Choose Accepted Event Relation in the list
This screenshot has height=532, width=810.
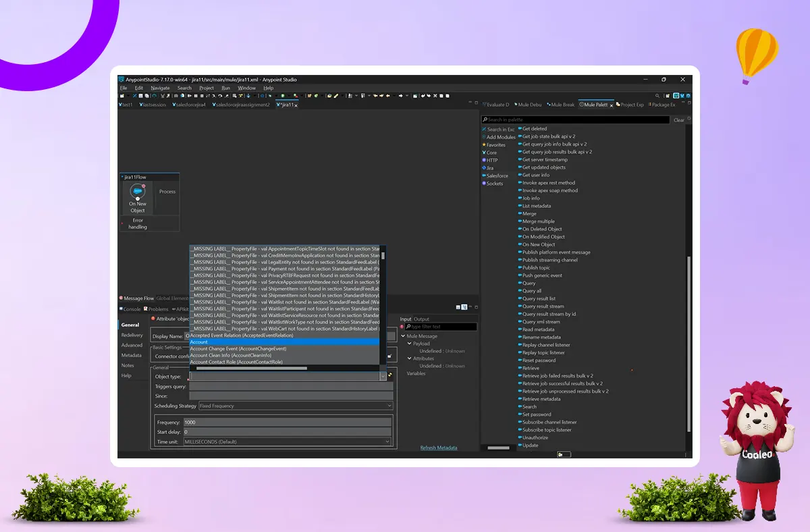point(284,335)
